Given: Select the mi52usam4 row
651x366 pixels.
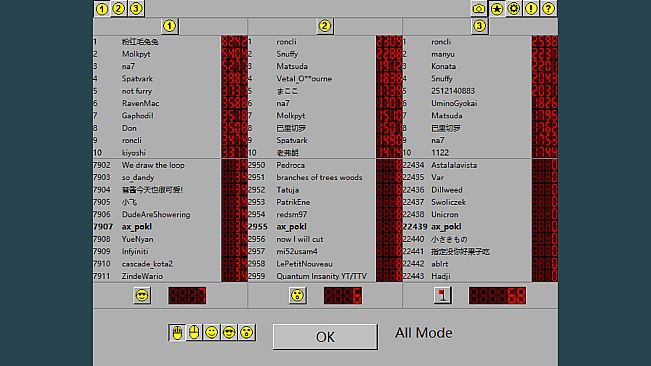Looking at the screenshot, I should 325,251.
